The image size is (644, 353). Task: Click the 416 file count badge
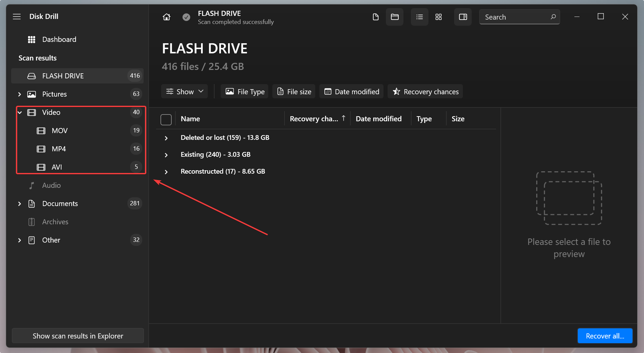tap(135, 76)
